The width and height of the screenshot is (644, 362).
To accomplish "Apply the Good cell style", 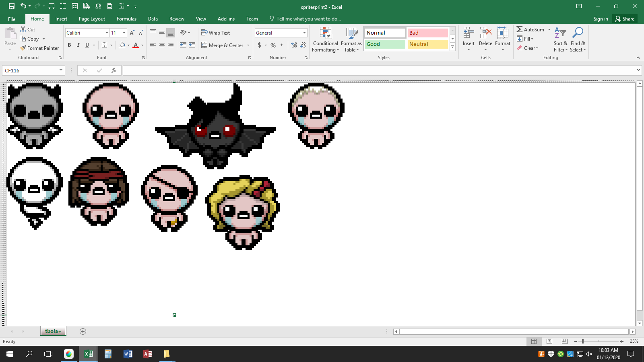I will point(385,44).
